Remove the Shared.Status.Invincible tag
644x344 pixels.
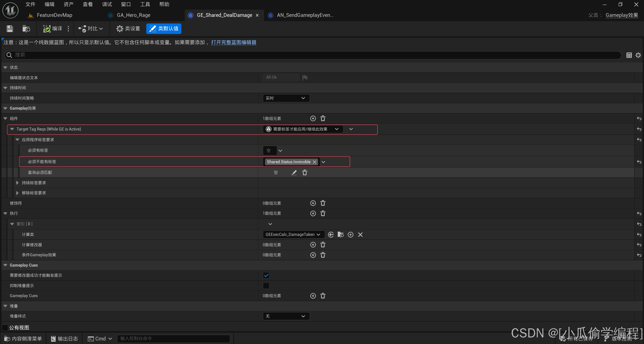click(x=314, y=162)
